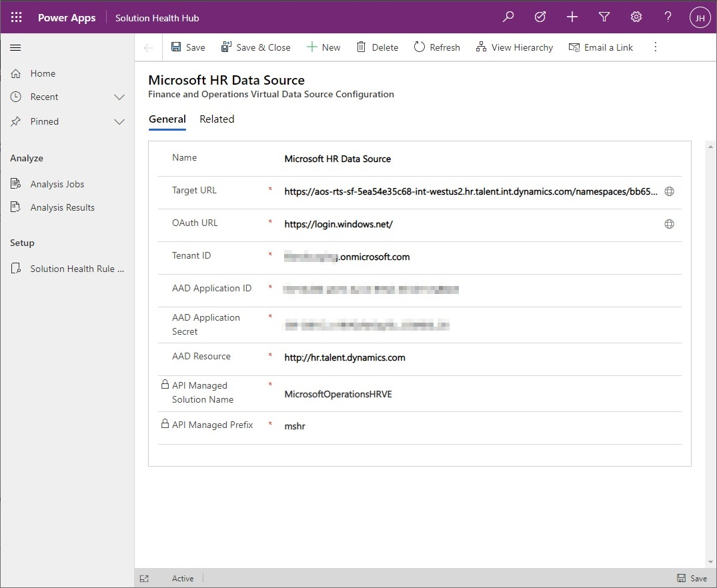Image resolution: width=717 pixels, height=588 pixels.
Task: Click the Active status in footer
Action: coord(183,579)
